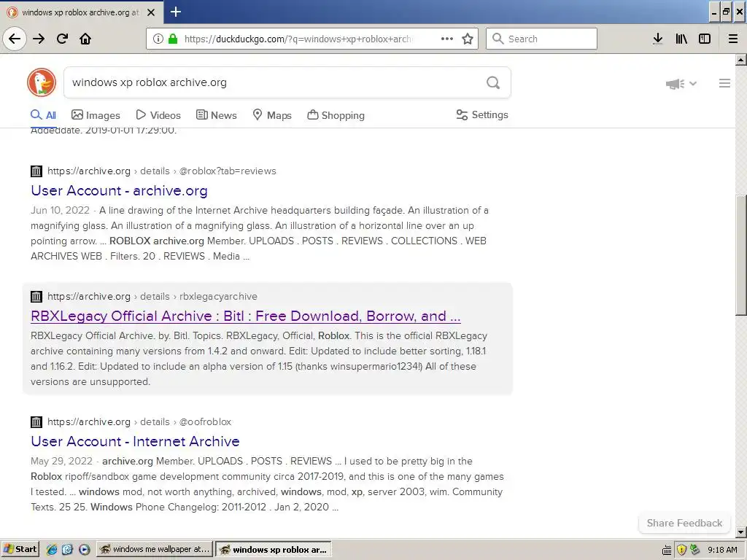Open a new browser tab

pos(176,12)
